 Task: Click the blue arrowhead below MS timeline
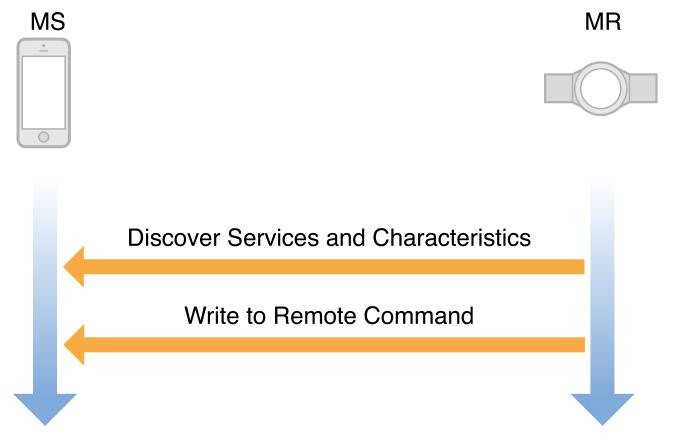pyautogui.click(x=45, y=408)
